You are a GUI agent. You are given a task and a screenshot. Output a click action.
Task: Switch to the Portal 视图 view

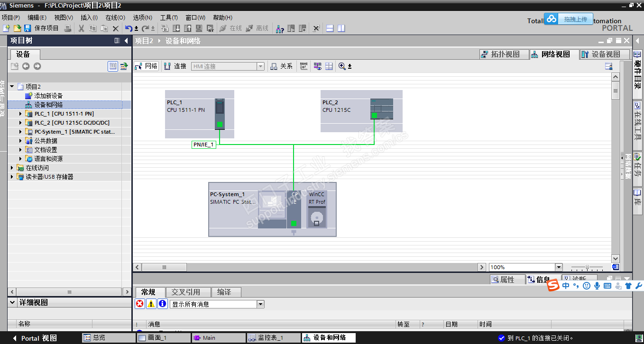point(35,338)
